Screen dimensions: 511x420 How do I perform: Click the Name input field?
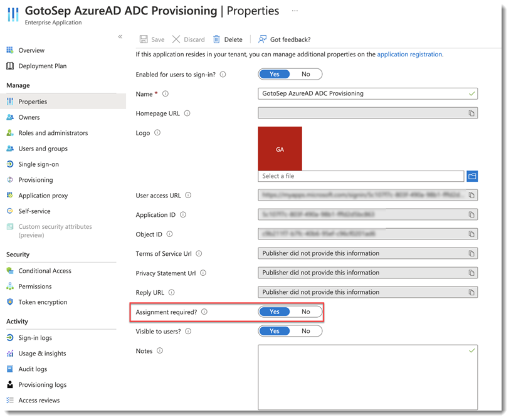point(367,93)
